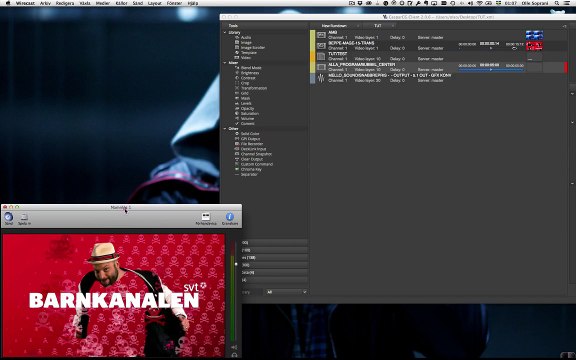Open the Apple menu
Viewport: 576px width, 360px height.
point(8,3)
